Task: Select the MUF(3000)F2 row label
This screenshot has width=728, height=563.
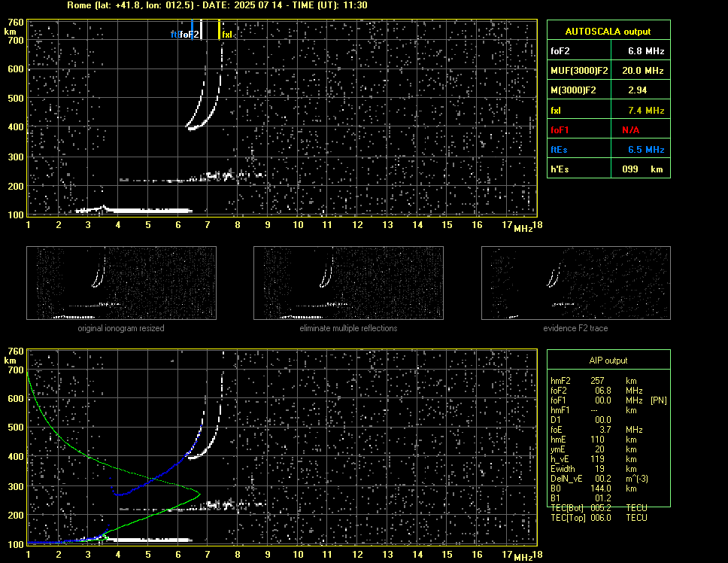Action: tap(579, 71)
